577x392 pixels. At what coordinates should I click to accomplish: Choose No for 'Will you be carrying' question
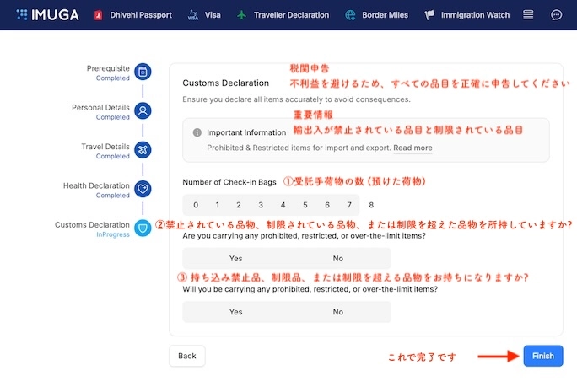337,312
